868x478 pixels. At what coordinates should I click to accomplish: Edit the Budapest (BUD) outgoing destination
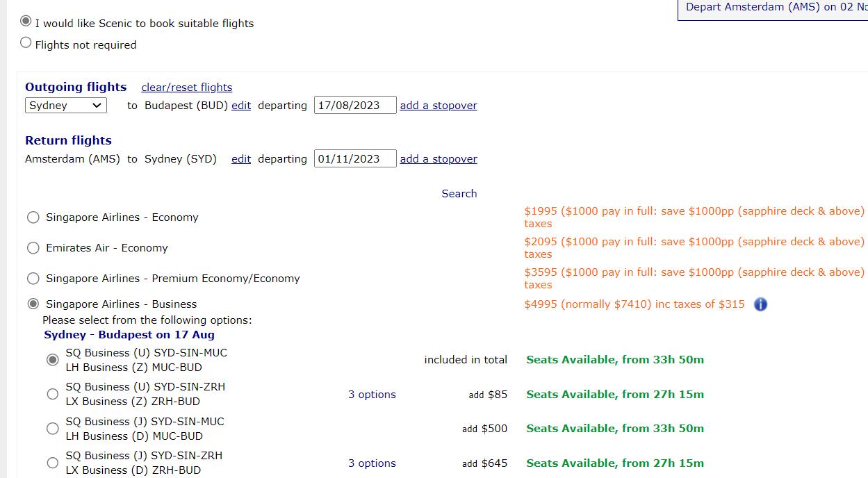(241, 106)
